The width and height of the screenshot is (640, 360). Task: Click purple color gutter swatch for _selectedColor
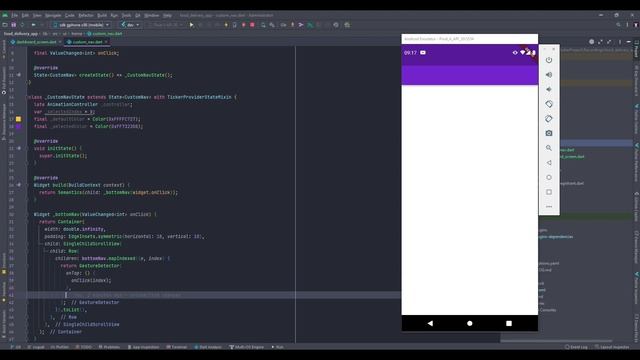tap(18, 127)
